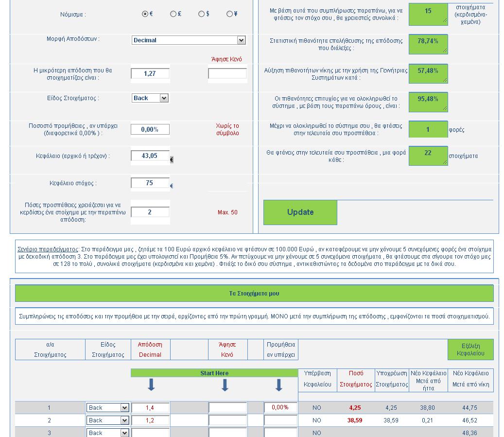Open the Είδος Στοιχήματος Back dropdown in the settings form
Viewport: 504px width, 437px height.
(150, 98)
